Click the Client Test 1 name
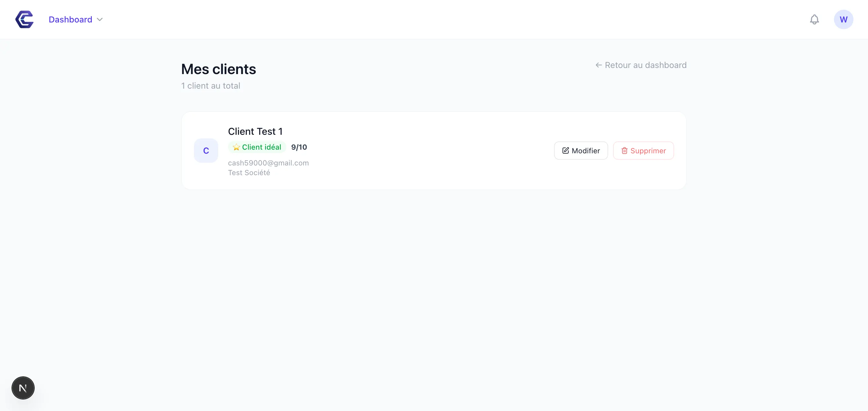The width and height of the screenshot is (868, 411). [255, 131]
